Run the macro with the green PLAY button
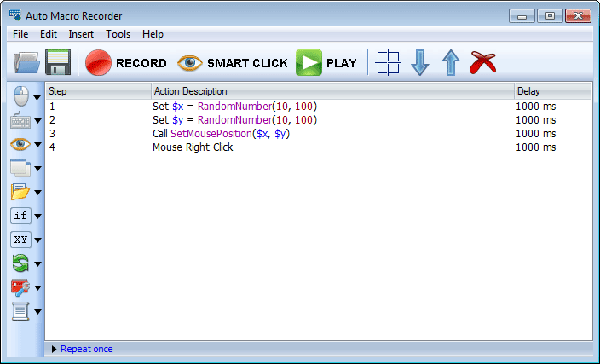The image size is (600, 364). [x=326, y=63]
